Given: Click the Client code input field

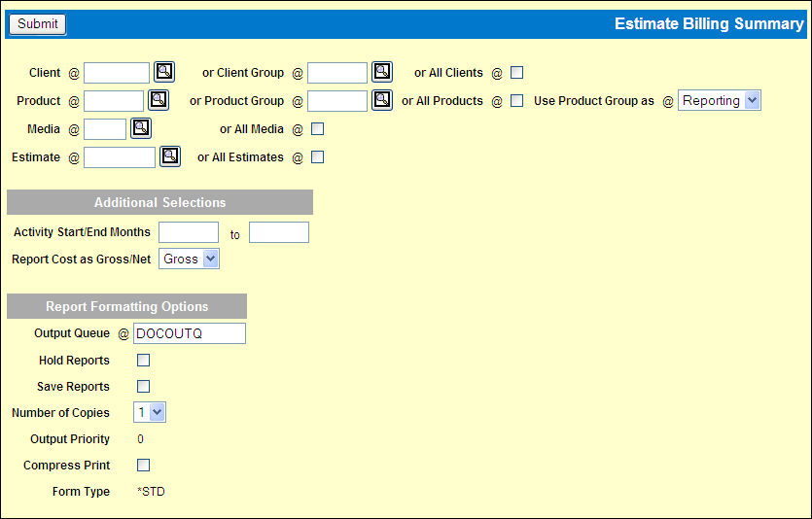Looking at the screenshot, I should 117,73.
